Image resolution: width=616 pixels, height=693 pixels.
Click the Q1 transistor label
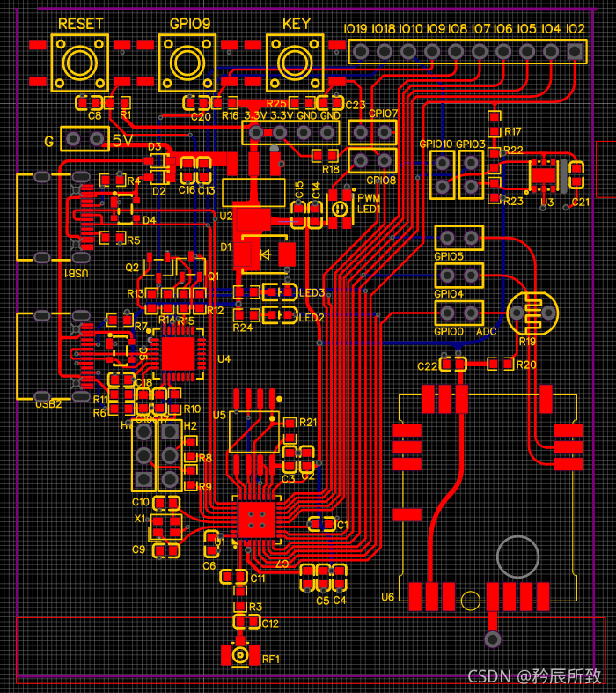[213, 276]
